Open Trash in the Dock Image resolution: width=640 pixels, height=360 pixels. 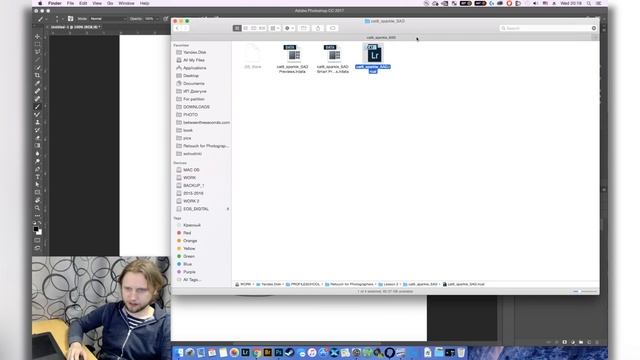461,352
